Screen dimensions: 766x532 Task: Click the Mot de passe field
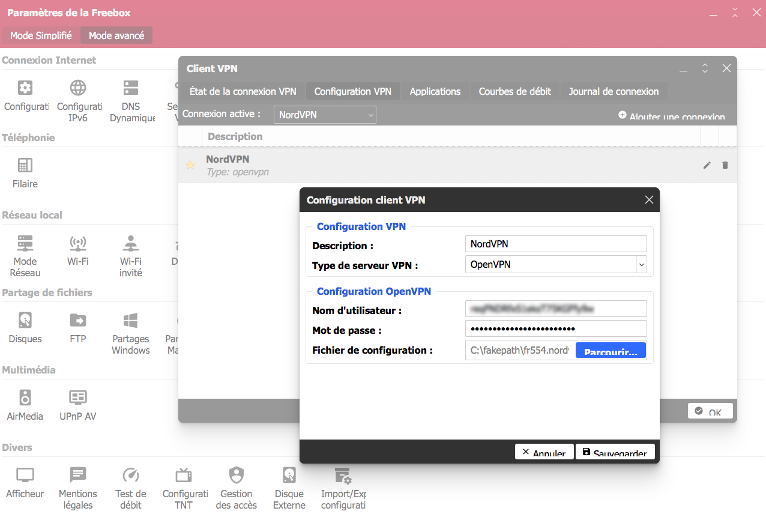[556, 328]
